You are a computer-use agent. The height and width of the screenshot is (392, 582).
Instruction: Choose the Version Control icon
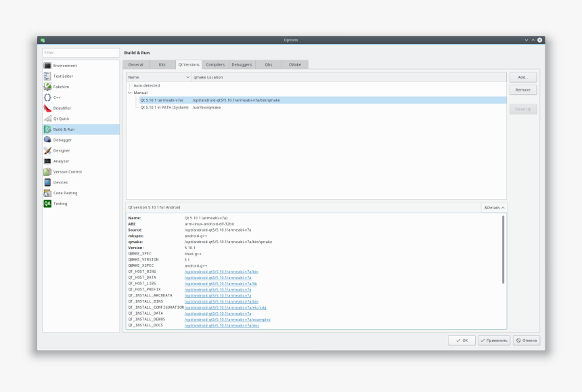pyautogui.click(x=47, y=172)
